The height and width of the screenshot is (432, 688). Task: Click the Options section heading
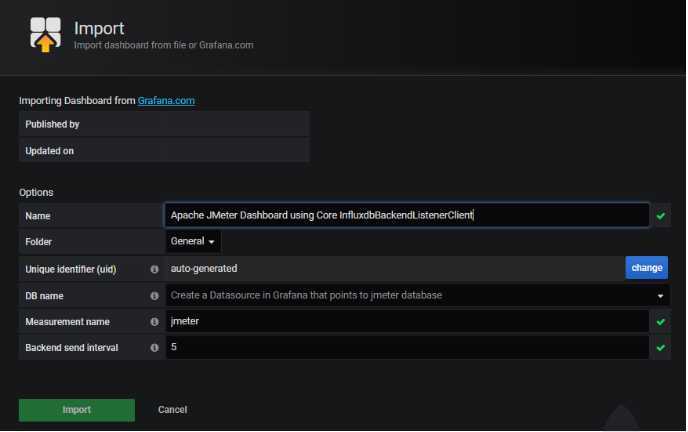[x=36, y=193]
